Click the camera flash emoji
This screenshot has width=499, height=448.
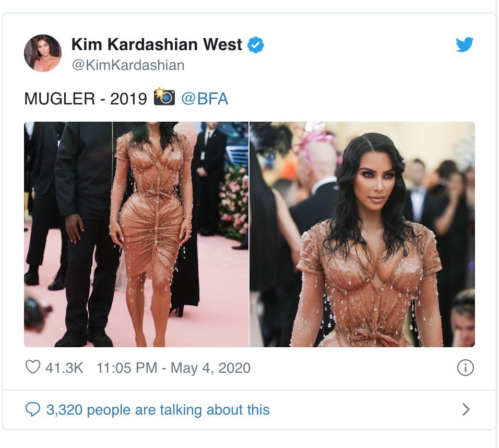point(164,97)
